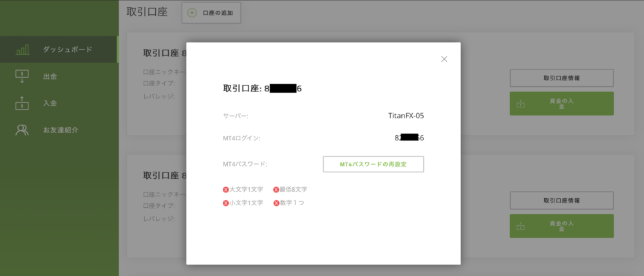Click the お友達紹介 people icon
The image size is (644, 276).
(x=23, y=130)
